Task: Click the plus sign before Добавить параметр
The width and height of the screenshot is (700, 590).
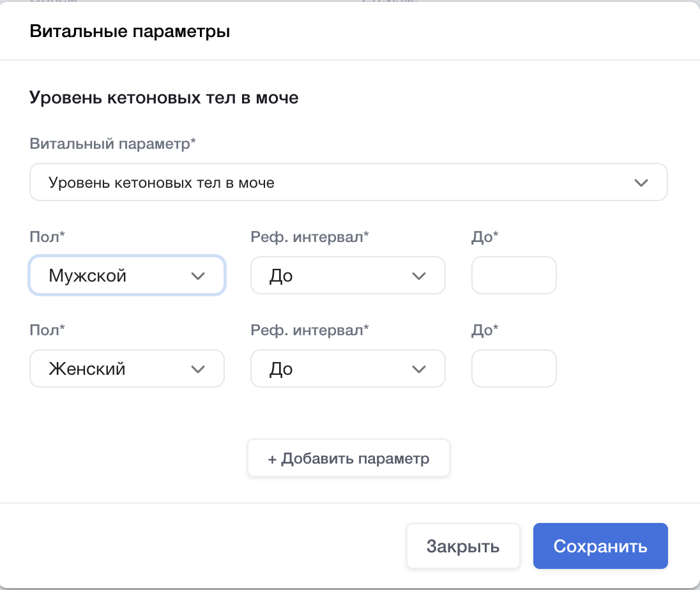Action: [272, 458]
